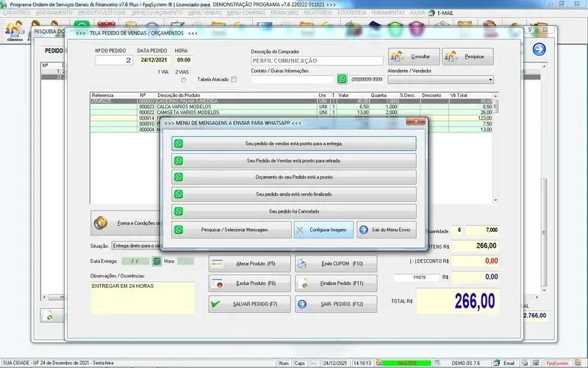Screen dimensions: 588x368
Task: Click Configurar Imagem tools button
Action: (x=323, y=230)
